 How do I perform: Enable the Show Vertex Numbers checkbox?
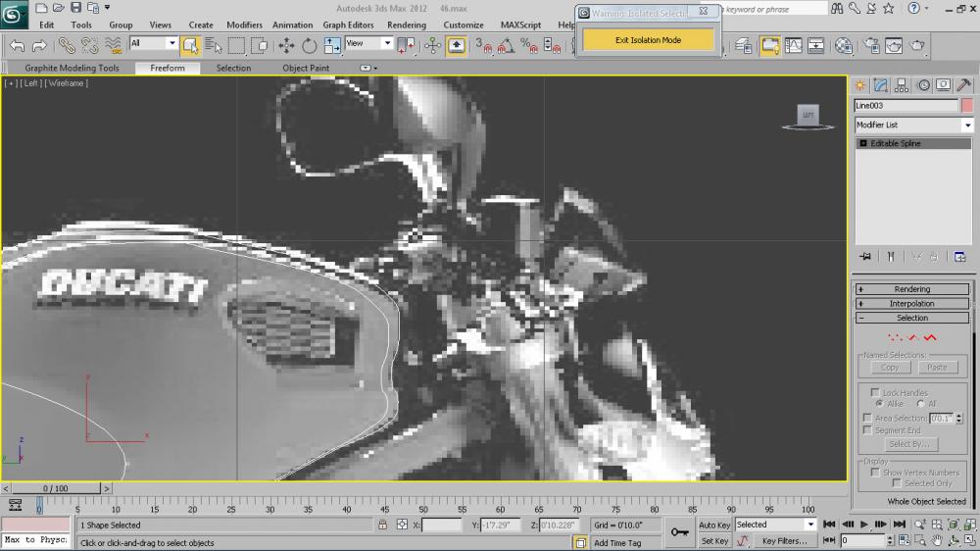(875, 472)
